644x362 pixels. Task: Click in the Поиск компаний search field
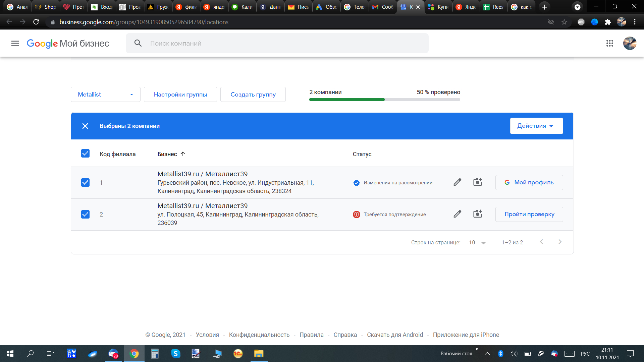tap(277, 43)
